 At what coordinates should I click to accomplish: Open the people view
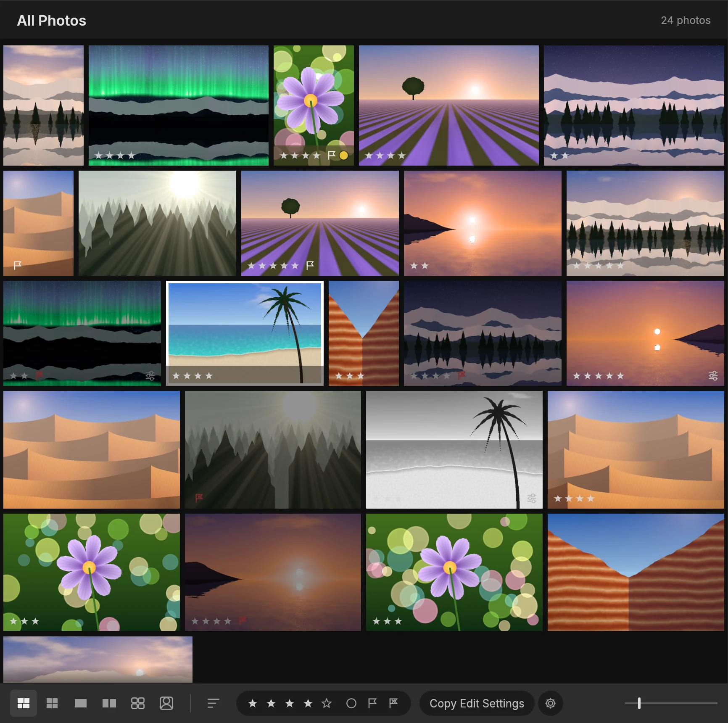click(x=166, y=703)
